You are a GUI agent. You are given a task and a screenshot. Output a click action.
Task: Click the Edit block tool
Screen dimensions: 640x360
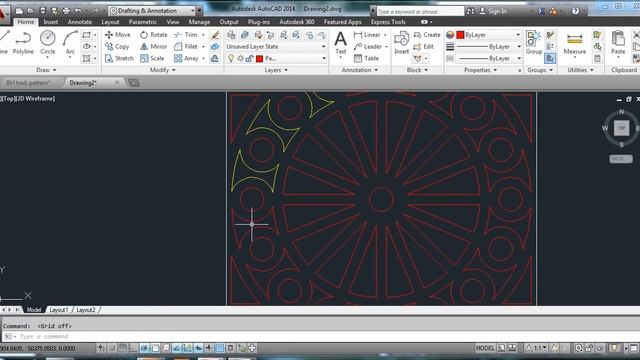point(424,47)
